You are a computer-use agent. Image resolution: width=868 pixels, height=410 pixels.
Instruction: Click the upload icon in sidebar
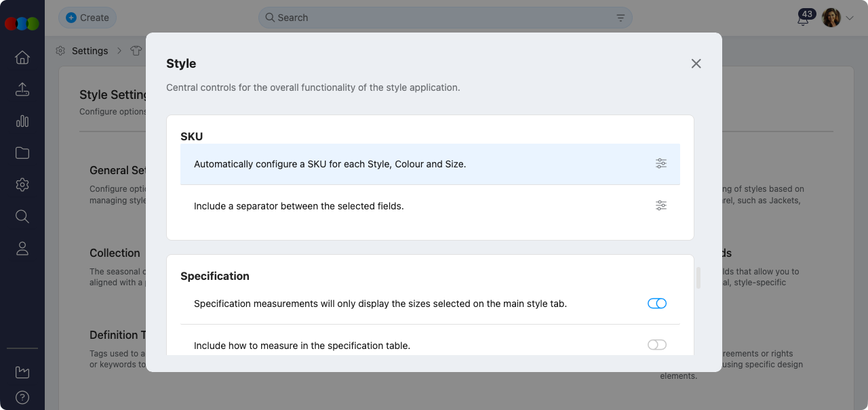click(x=22, y=89)
